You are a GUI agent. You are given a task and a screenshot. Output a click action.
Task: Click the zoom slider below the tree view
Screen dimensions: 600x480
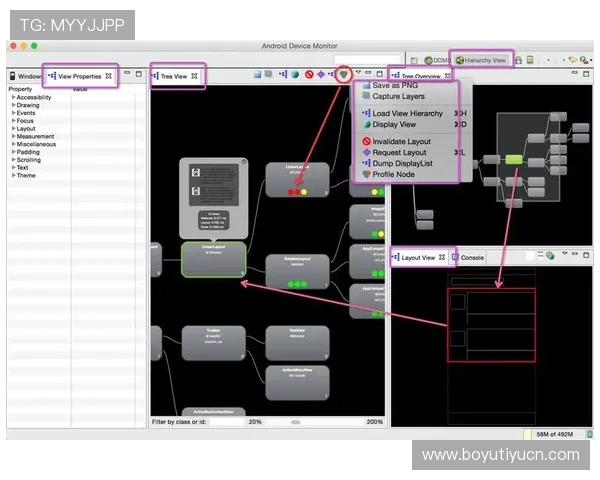point(295,422)
